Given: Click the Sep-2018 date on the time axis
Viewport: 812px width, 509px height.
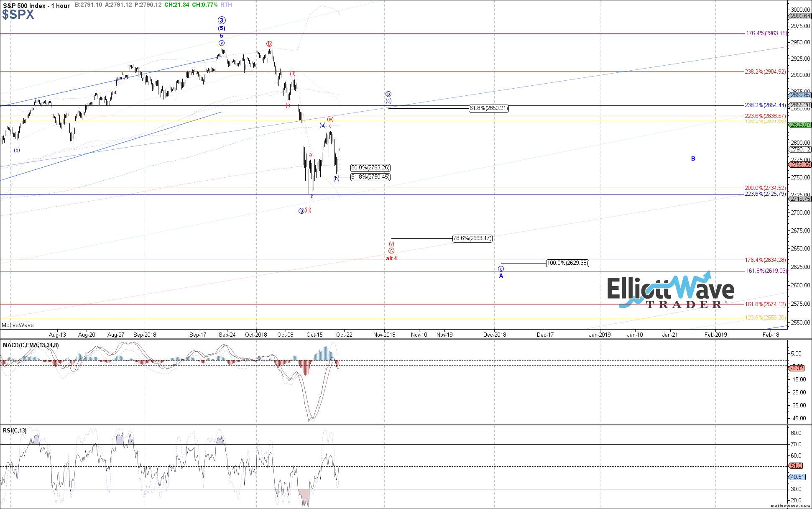Looking at the screenshot, I should point(145,335).
